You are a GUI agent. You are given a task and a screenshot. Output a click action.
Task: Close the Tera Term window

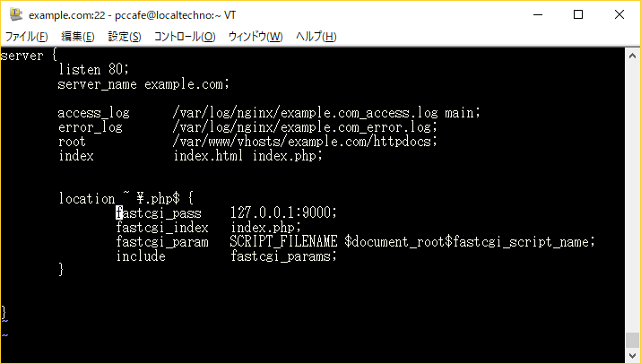619,14
